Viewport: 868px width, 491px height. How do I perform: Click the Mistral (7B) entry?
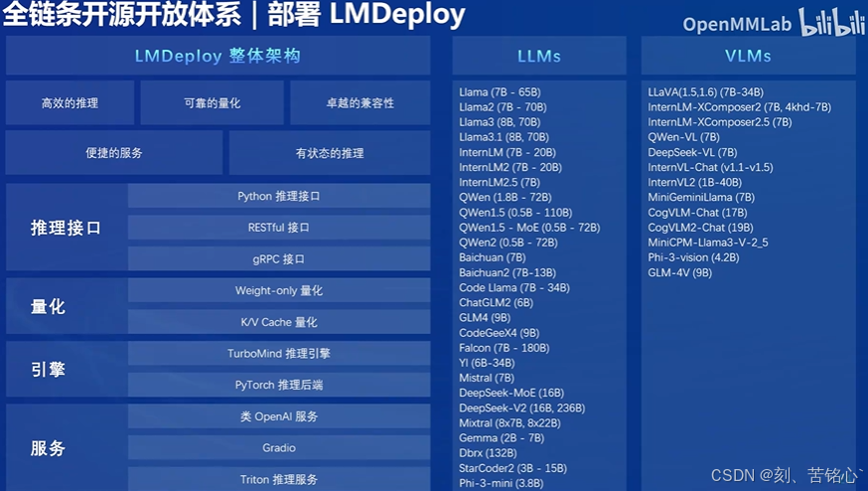tap(487, 378)
